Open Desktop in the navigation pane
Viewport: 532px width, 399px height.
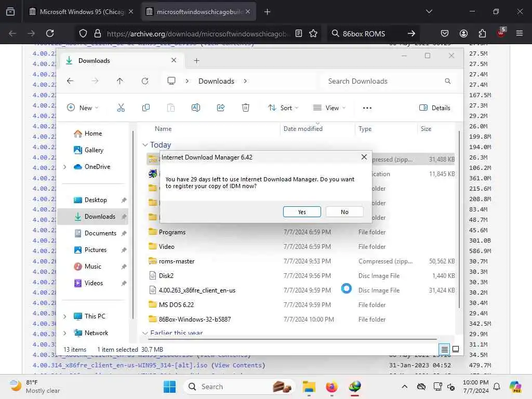coord(95,200)
